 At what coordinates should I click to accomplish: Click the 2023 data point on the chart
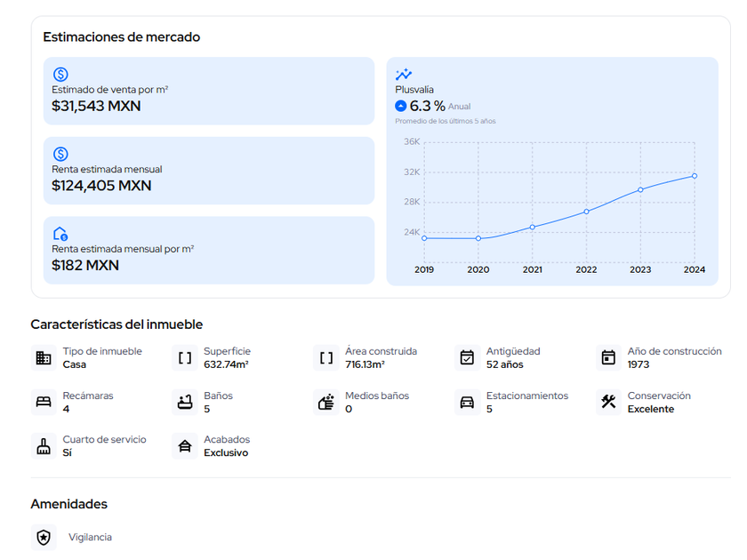[640, 189]
